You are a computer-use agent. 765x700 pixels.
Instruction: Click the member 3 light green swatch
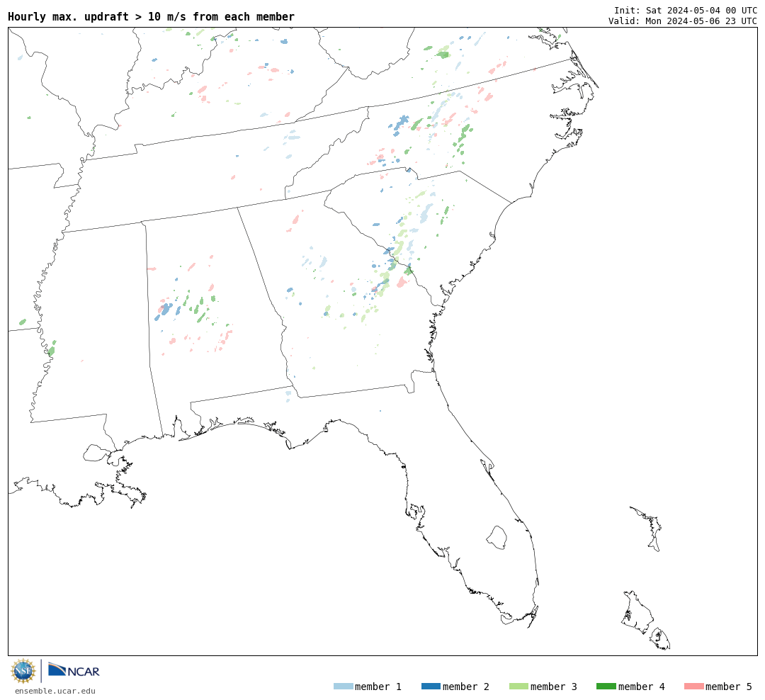pos(518,687)
